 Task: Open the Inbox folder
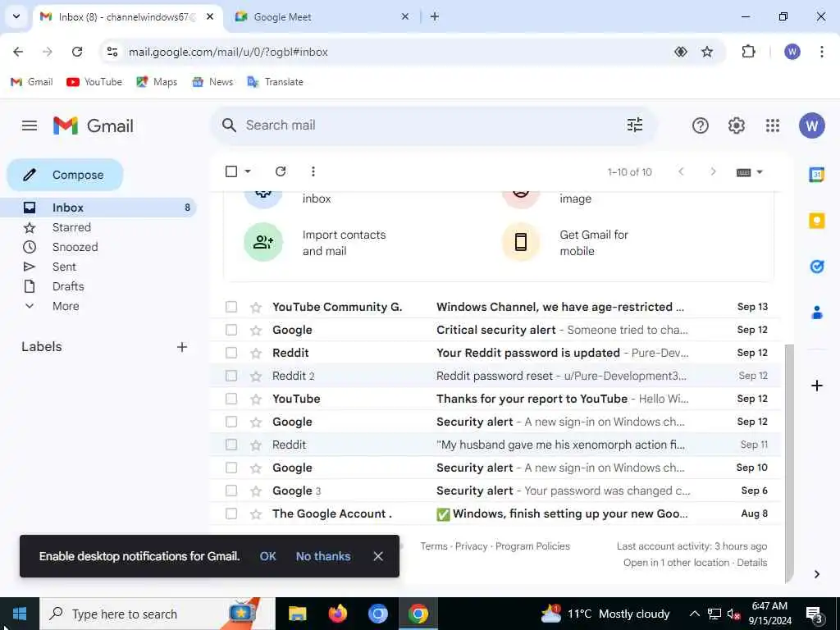point(98,208)
